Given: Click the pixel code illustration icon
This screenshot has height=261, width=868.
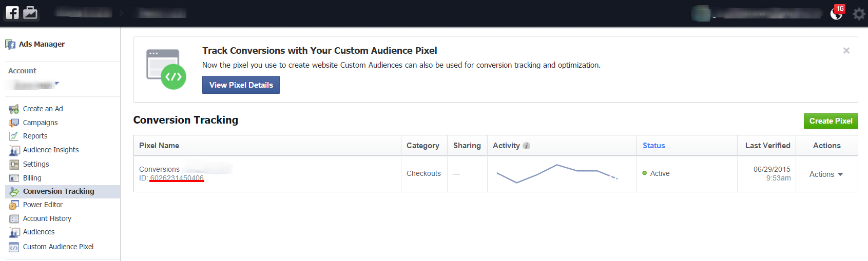Looking at the screenshot, I should [x=166, y=69].
